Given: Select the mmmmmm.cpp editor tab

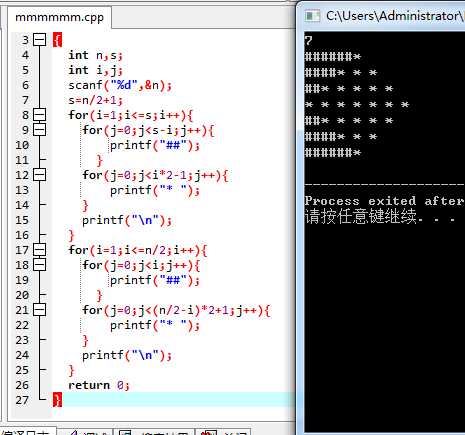Looking at the screenshot, I should (x=59, y=17).
